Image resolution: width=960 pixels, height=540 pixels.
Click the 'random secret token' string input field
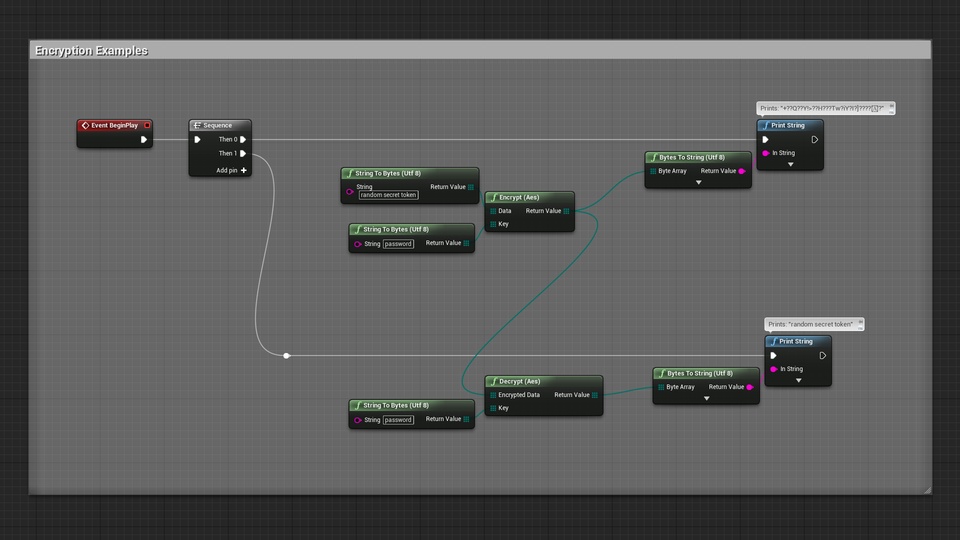389,195
